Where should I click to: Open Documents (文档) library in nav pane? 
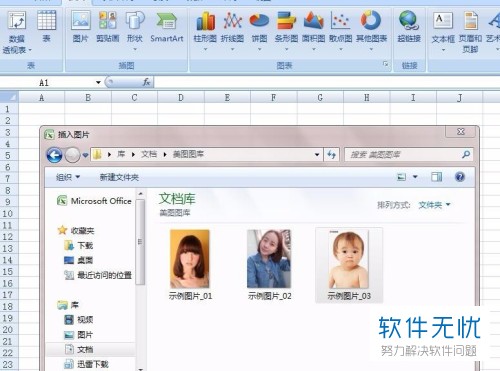tap(79, 349)
